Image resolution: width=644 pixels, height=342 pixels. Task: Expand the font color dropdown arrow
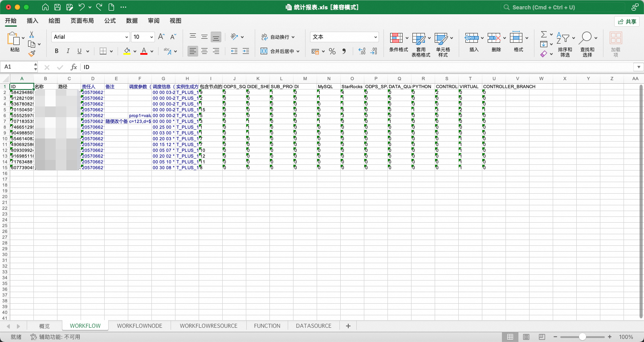point(152,52)
